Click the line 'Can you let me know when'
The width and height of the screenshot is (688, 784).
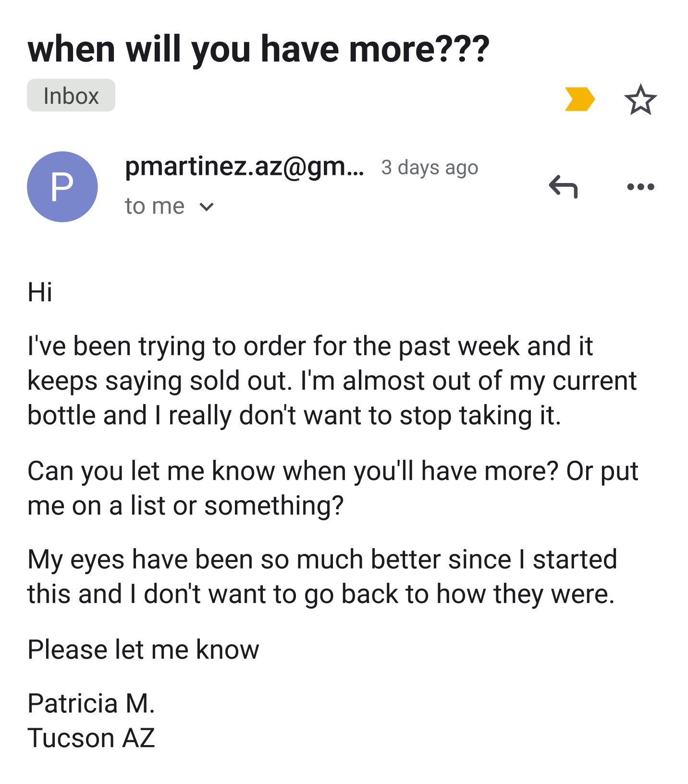point(332,471)
